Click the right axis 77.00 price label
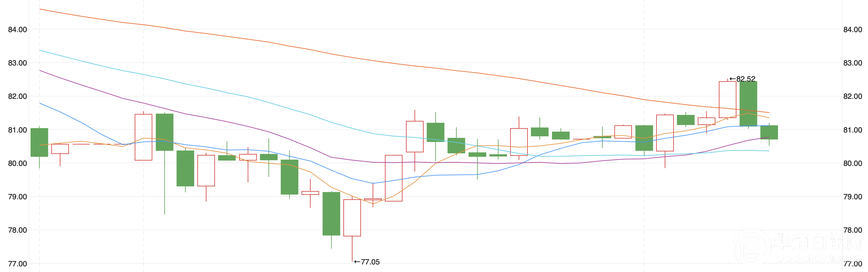868x272 pixels. pos(853,263)
